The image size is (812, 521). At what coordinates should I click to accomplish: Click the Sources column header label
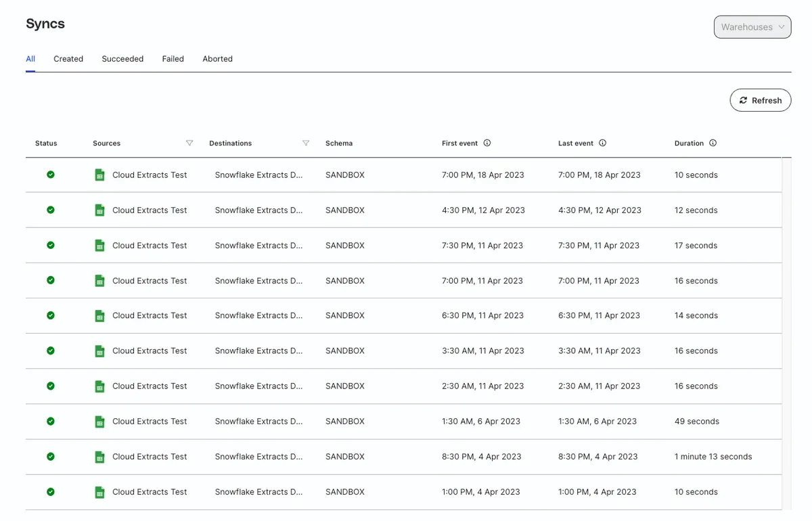(106, 143)
